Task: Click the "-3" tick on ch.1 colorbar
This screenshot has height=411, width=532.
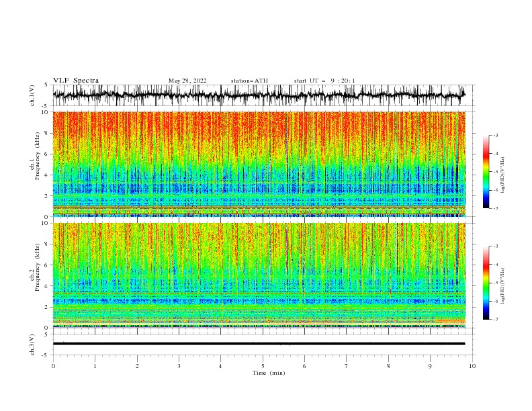Action: [496, 135]
